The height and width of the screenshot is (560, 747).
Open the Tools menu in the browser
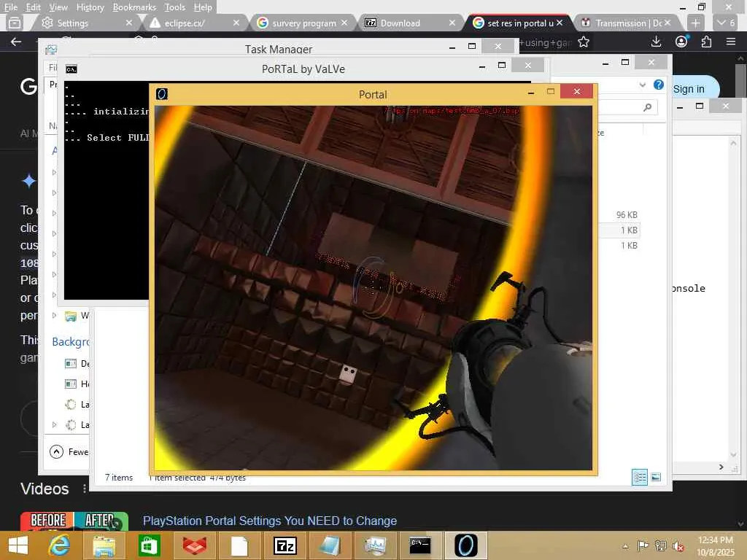coord(174,7)
